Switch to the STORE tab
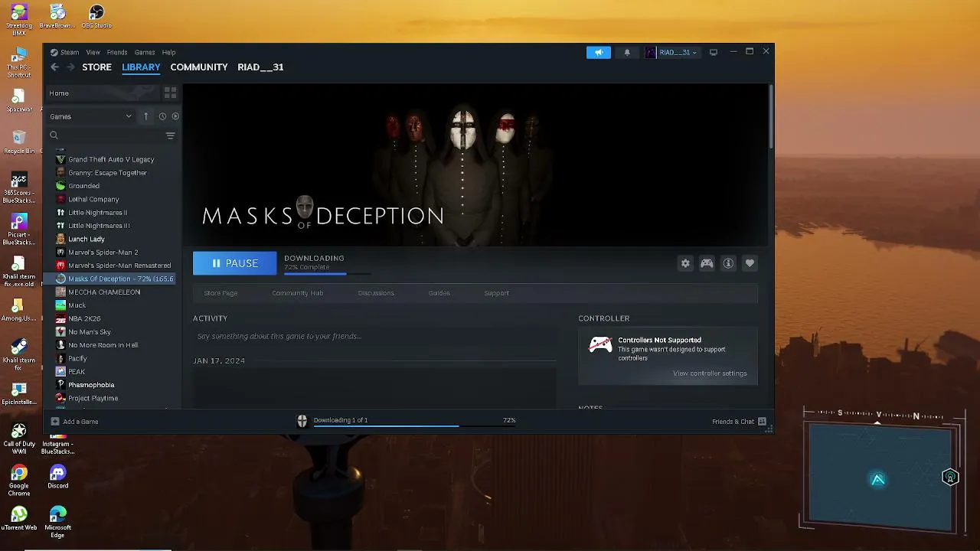The width and height of the screenshot is (980, 551). click(x=97, y=67)
